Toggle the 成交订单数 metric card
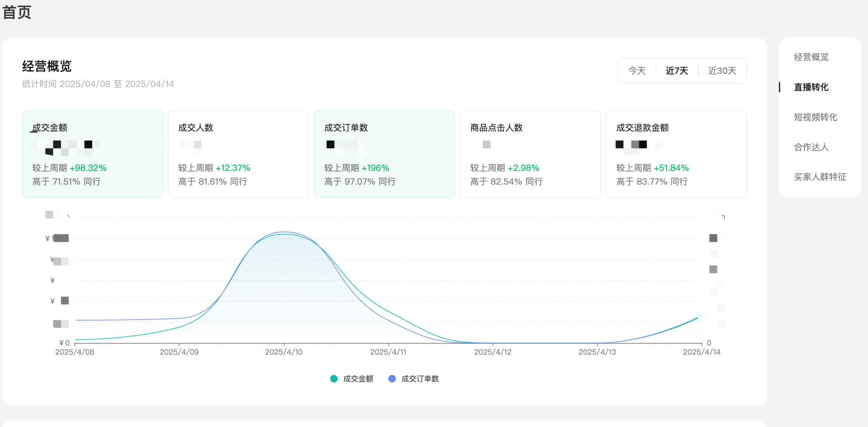This screenshot has height=427, width=868. pos(384,154)
